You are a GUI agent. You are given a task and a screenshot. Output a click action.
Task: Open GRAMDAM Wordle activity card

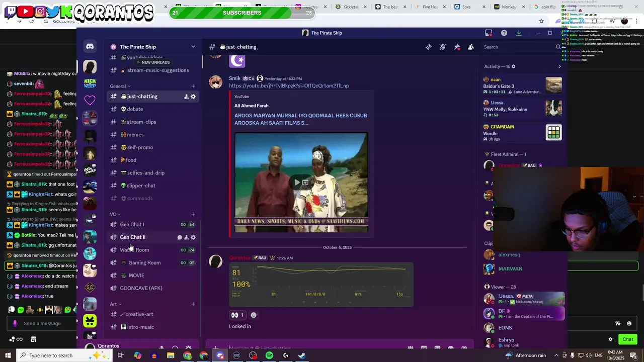522,132
